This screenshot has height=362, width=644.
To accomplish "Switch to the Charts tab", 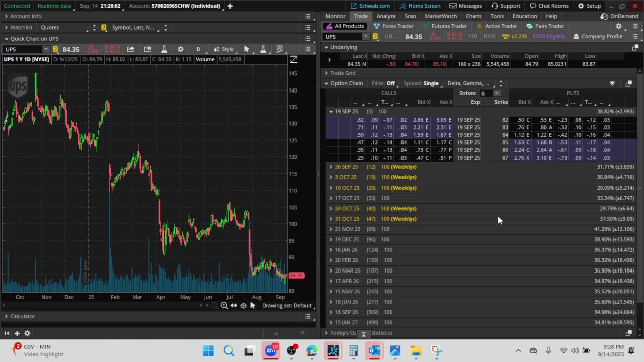I will click(x=473, y=16).
